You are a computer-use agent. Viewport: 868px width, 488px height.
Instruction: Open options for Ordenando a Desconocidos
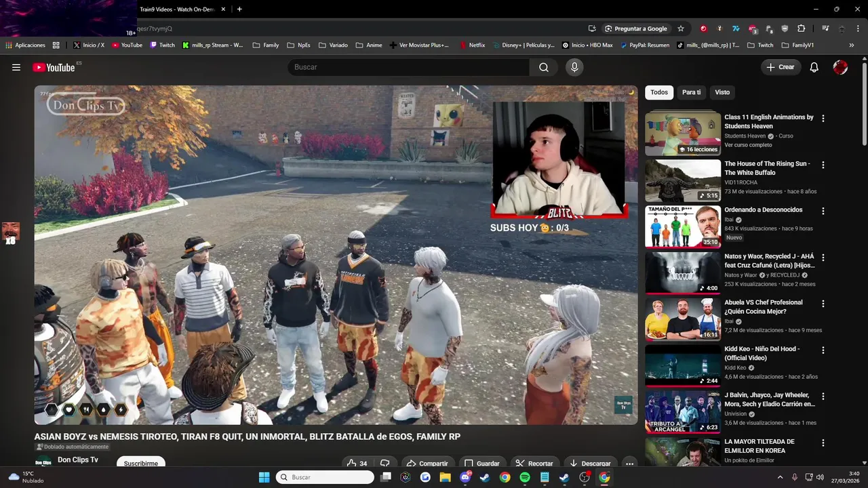coord(823,211)
